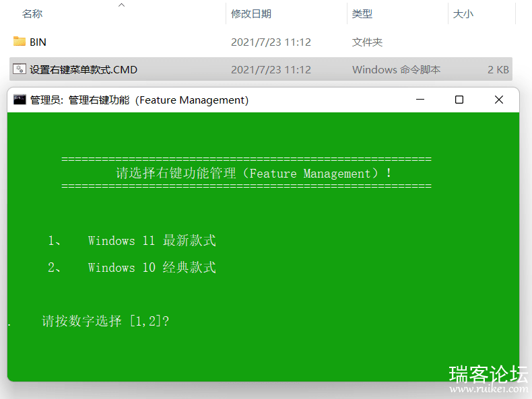Minimize the Feature Management console window
The height and width of the screenshot is (399, 532).
(x=420, y=100)
